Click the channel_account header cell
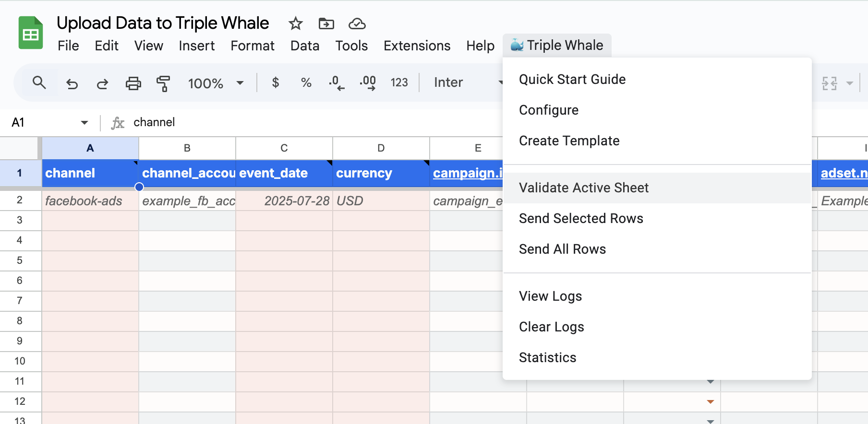This screenshot has width=868, height=424. (x=187, y=173)
